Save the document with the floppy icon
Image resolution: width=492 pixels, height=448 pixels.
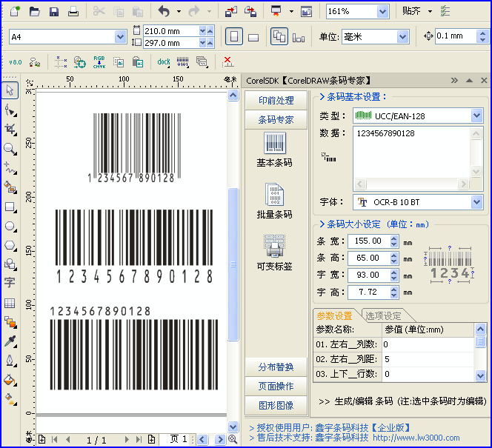coord(54,12)
